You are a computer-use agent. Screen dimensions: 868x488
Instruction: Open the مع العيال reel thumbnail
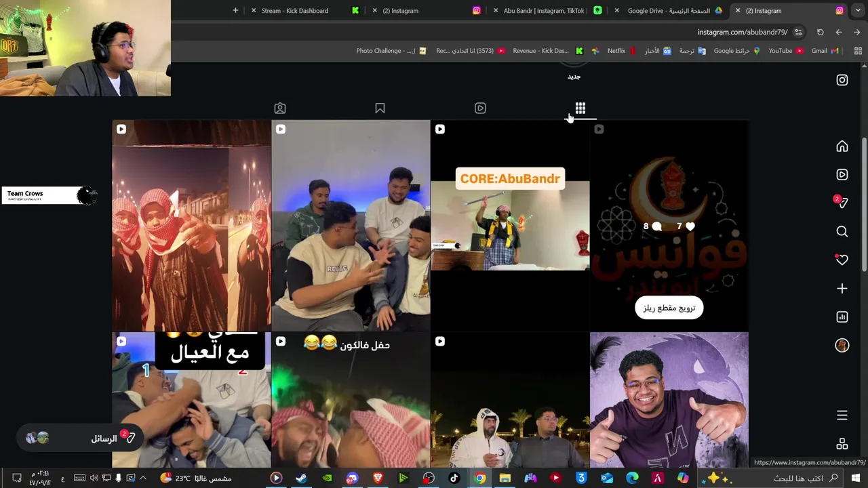[191, 401]
